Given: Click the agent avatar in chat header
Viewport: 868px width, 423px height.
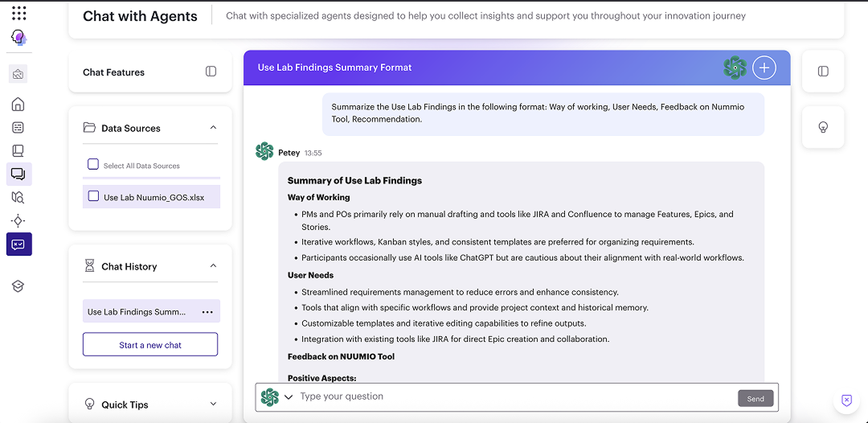Looking at the screenshot, I should (735, 68).
